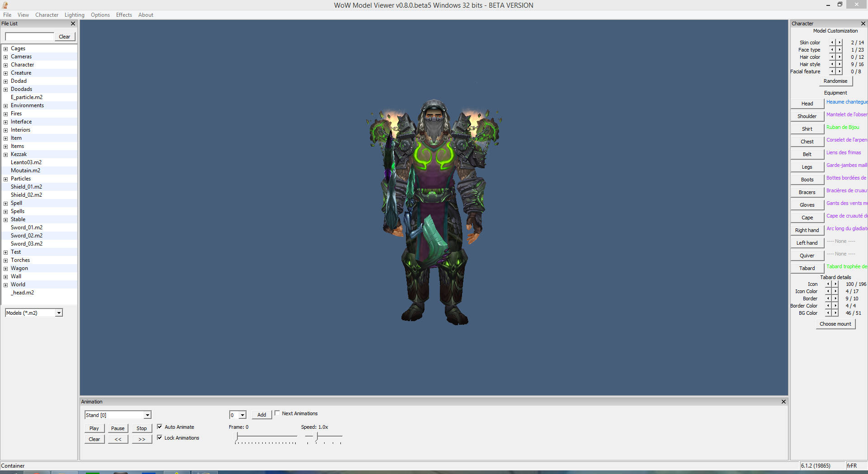Click the Choose mount button
The width and height of the screenshot is (868, 474).
[835, 324]
